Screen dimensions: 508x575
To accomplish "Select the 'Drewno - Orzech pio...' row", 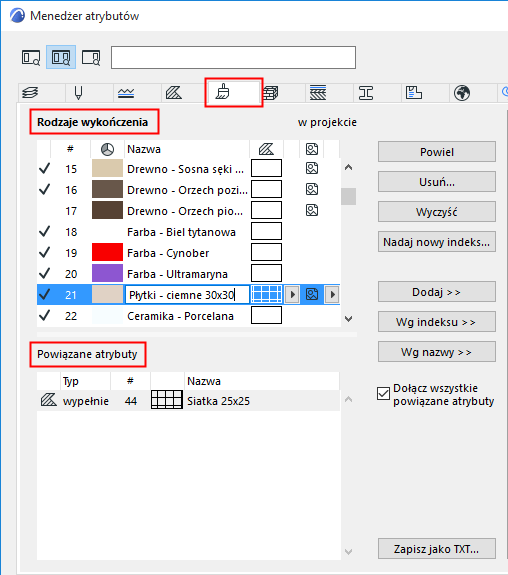I will 189,211.
